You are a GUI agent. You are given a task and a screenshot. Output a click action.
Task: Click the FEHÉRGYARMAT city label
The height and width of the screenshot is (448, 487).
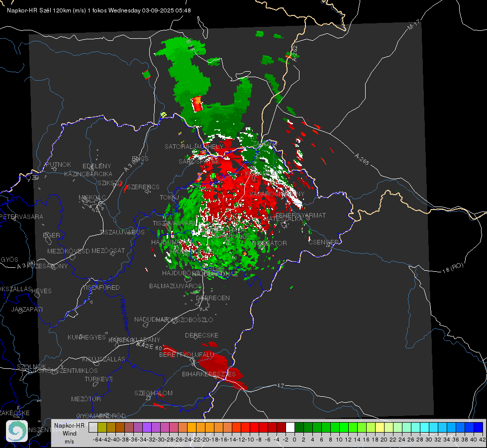[300, 215]
